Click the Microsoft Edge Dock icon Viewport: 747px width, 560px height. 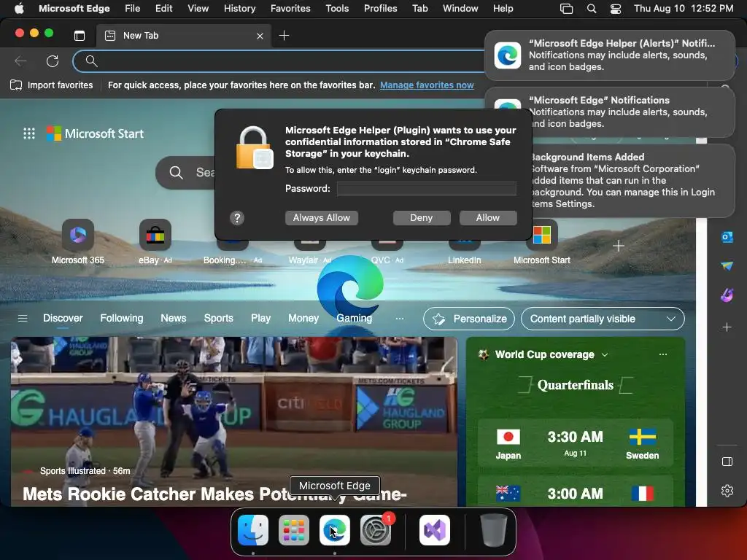[334, 530]
